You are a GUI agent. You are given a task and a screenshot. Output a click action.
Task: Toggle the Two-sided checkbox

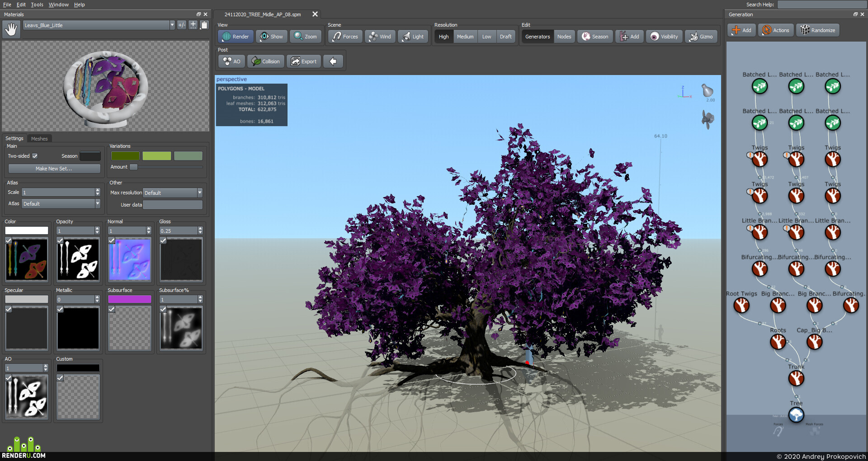click(35, 156)
